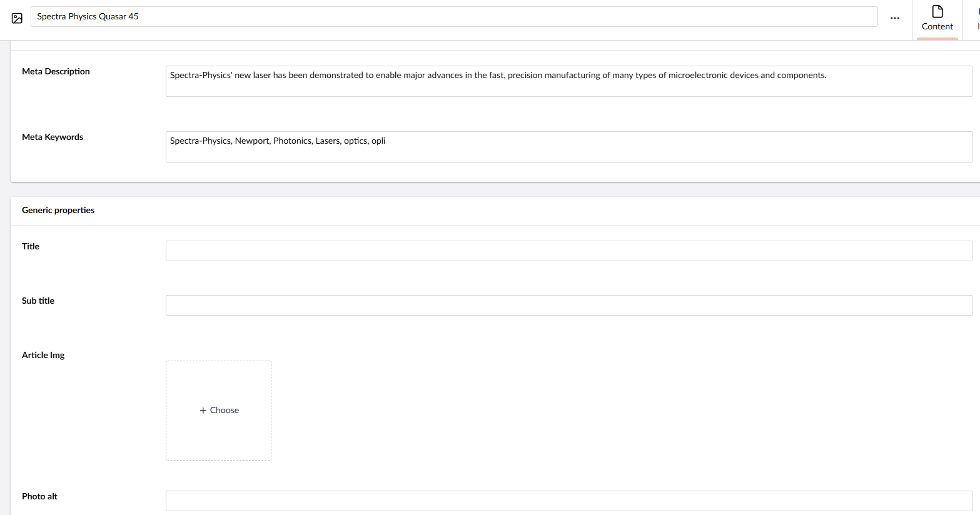The width and height of the screenshot is (980, 515).
Task: Click the empty Title input field
Action: coord(568,251)
